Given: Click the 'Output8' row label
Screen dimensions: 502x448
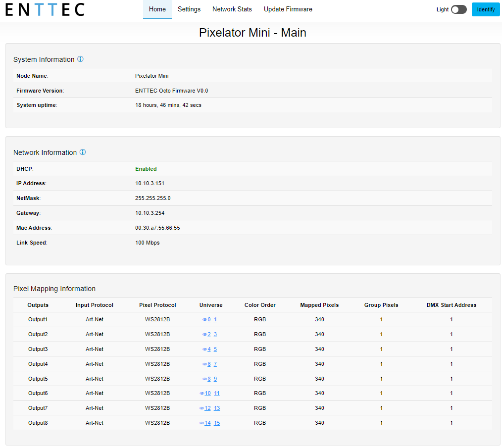Looking at the screenshot, I should pyautogui.click(x=38, y=423).
